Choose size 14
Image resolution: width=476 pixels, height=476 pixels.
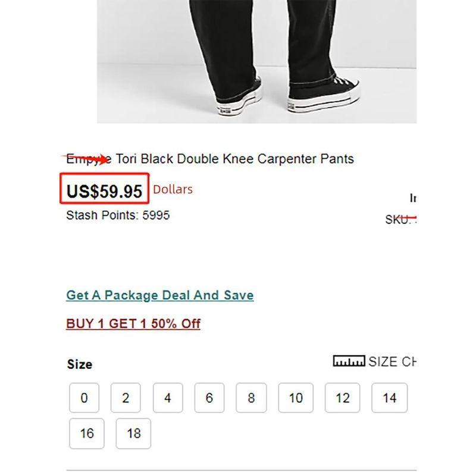pos(389,398)
